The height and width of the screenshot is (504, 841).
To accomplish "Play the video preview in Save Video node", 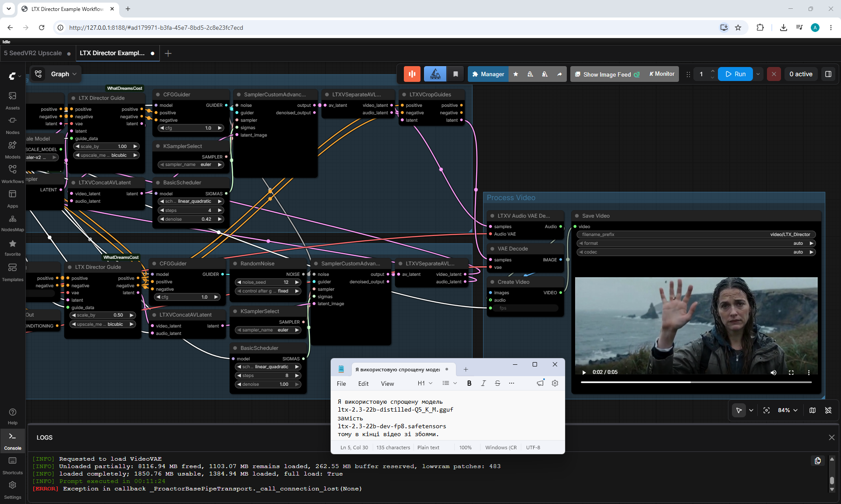I will pos(584,372).
